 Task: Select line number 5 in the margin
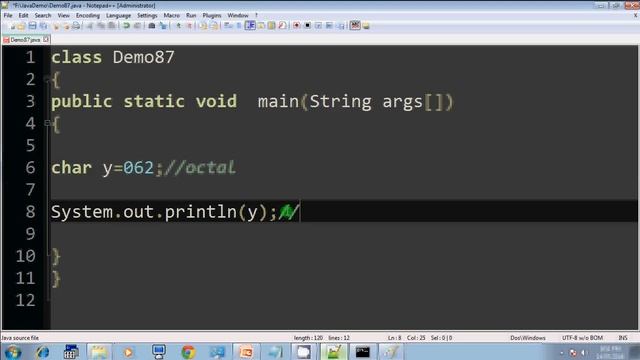30,145
